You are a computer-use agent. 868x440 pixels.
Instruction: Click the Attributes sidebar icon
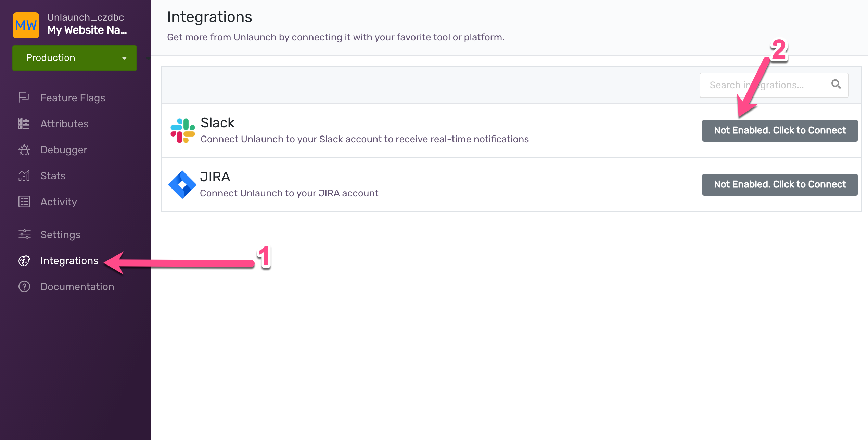[x=24, y=124]
